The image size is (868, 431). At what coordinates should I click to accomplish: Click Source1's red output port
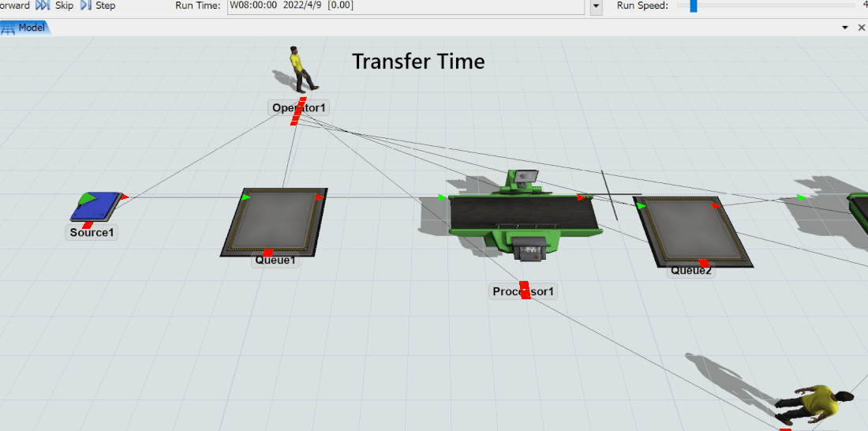[x=125, y=197]
